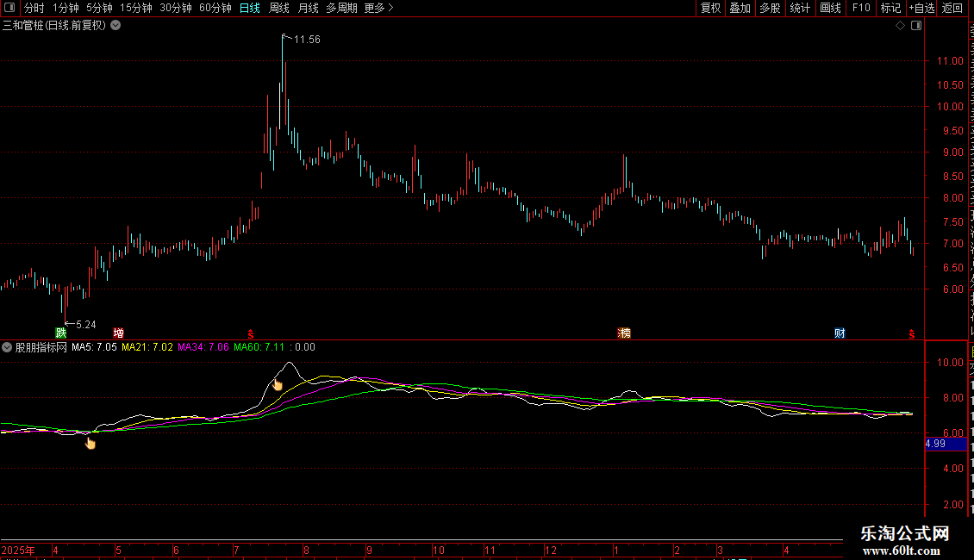
Task: Select the 30分钟 period tab
Action: (175, 8)
